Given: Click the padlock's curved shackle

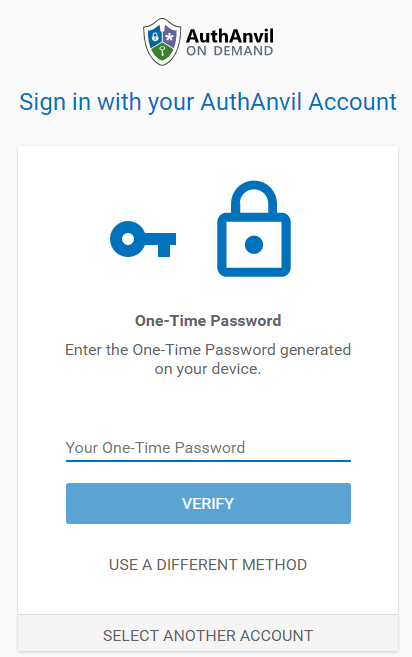Looking at the screenshot, I should [x=254, y=197].
